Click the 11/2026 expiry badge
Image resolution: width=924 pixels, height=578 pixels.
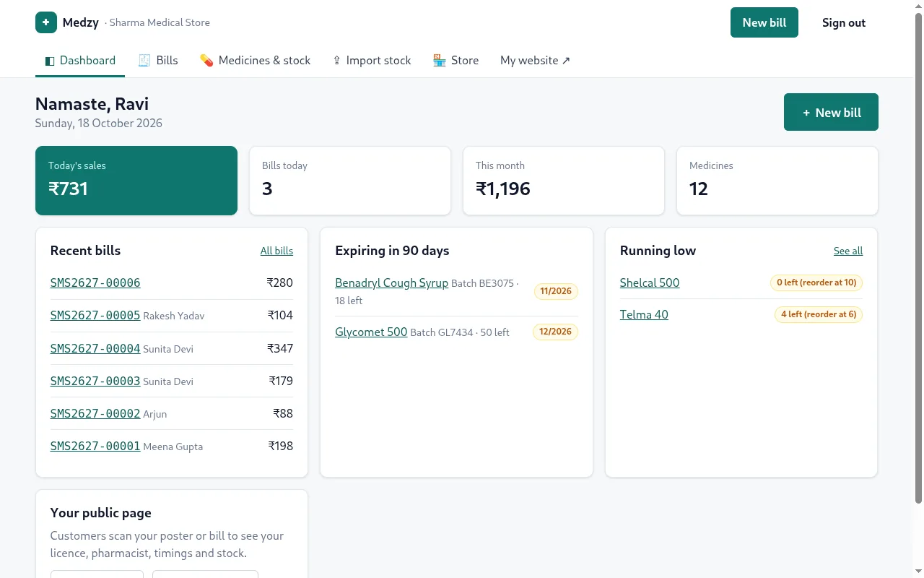[556, 291]
